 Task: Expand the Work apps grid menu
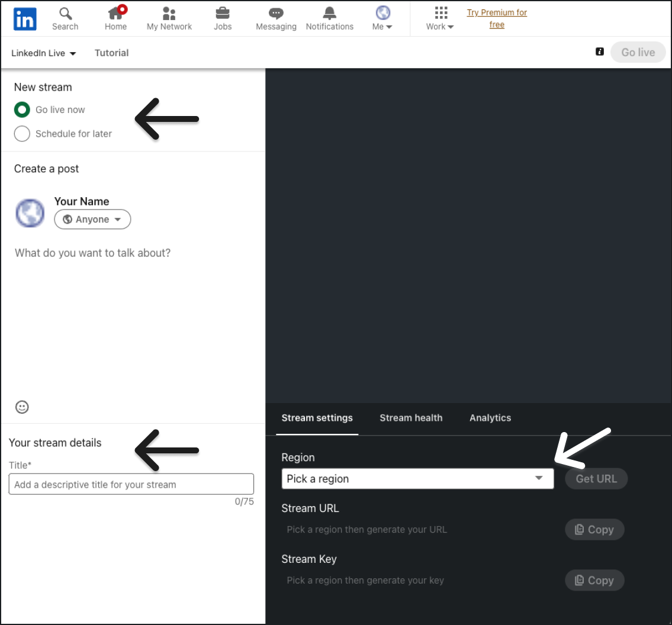(x=440, y=19)
